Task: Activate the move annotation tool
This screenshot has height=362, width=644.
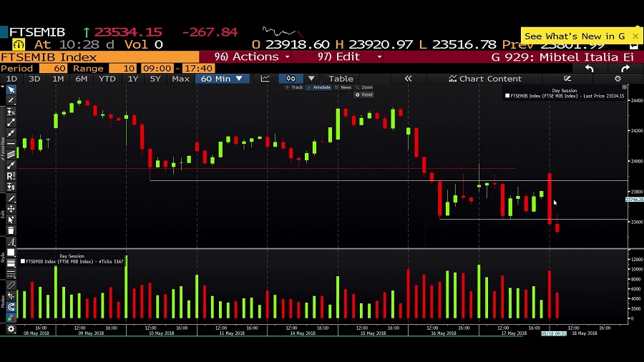Action: click(11, 209)
